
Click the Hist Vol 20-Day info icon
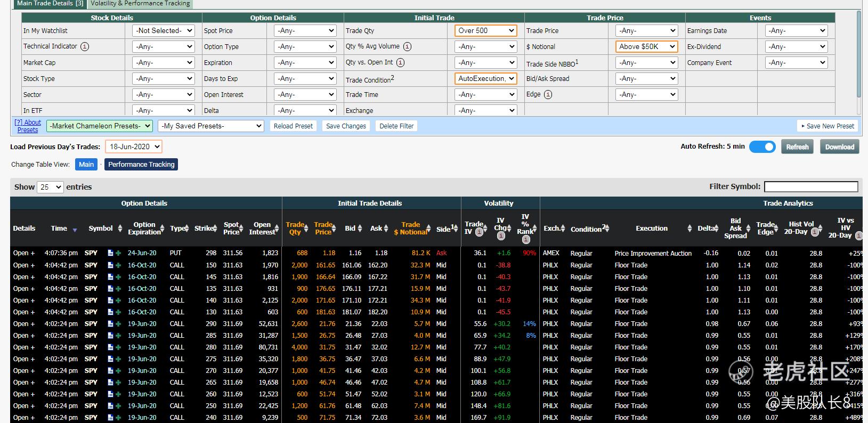815,232
